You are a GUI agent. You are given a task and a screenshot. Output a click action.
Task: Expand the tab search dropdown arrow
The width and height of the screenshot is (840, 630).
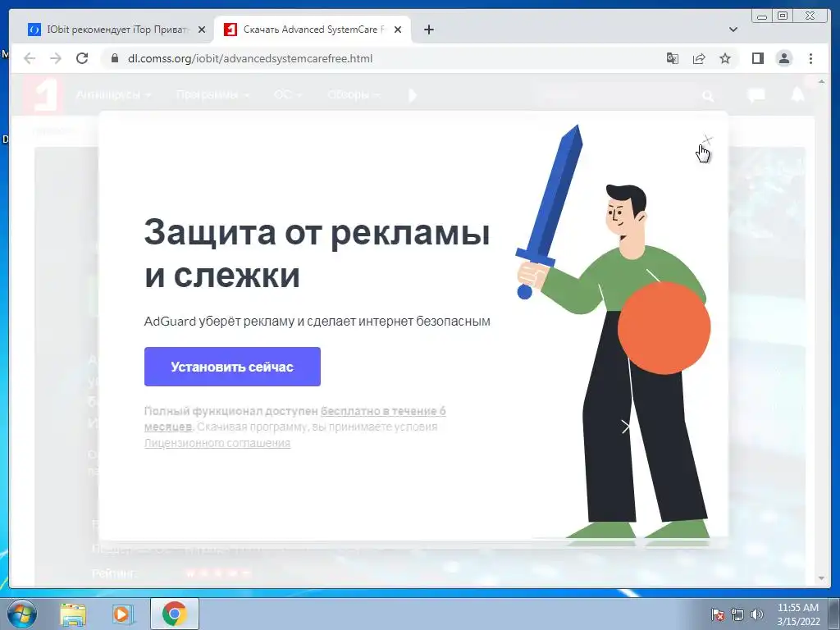pos(733,30)
